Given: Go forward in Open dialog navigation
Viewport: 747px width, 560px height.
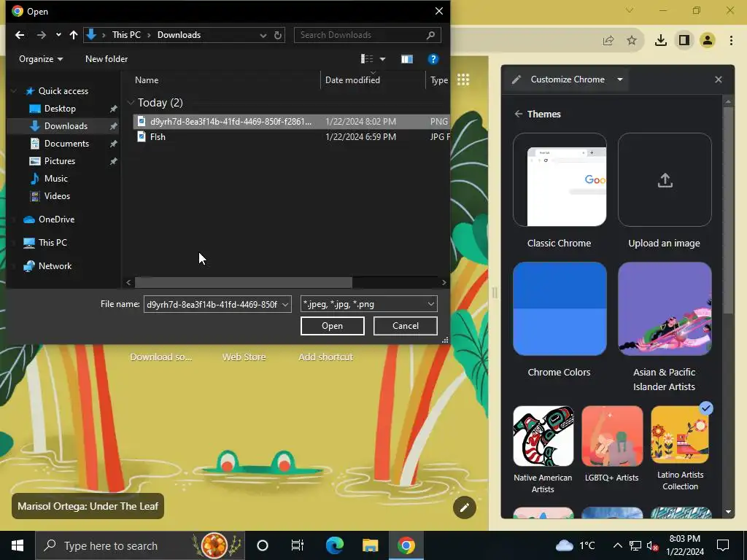Looking at the screenshot, I should click(x=42, y=35).
